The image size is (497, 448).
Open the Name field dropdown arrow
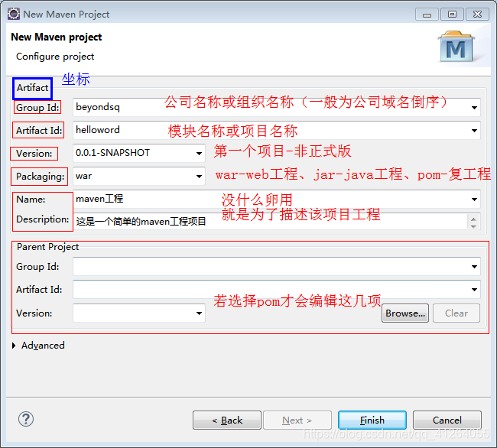[x=474, y=200]
